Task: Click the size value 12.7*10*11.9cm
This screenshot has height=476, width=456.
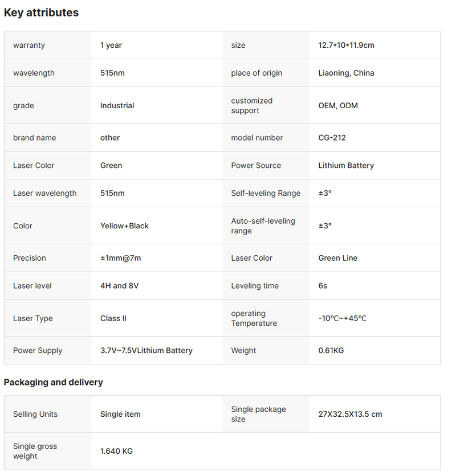Action: point(346,45)
